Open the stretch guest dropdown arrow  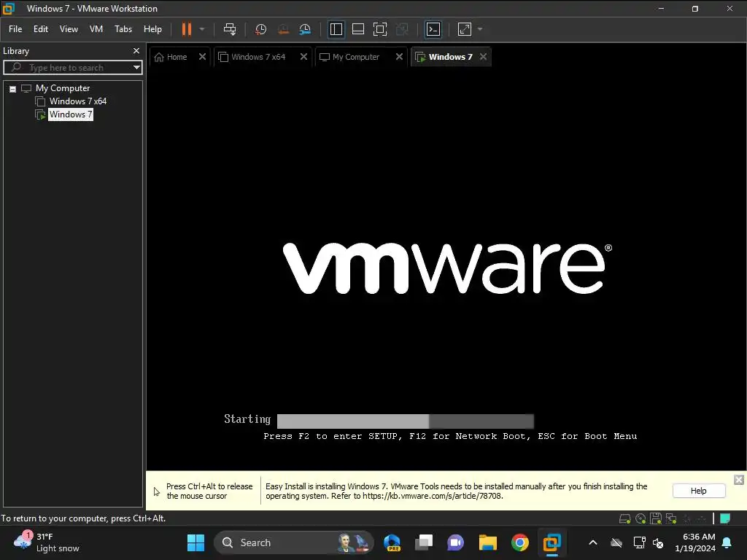click(x=480, y=29)
